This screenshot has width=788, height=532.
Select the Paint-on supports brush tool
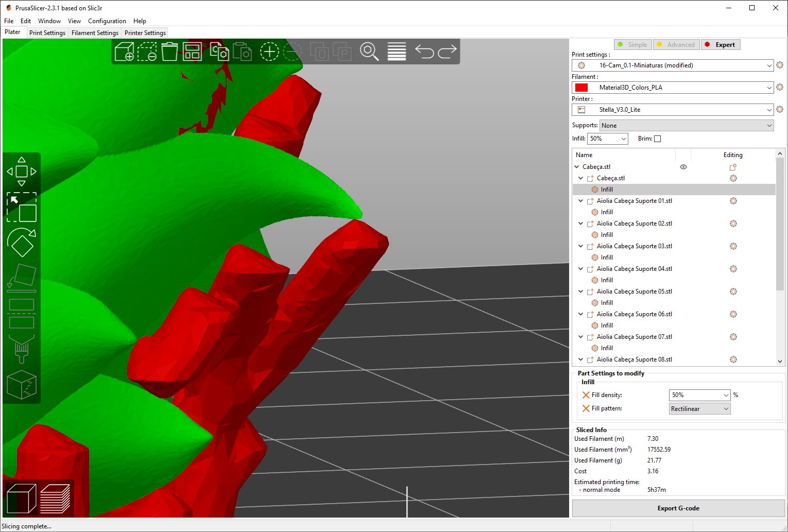point(22,349)
